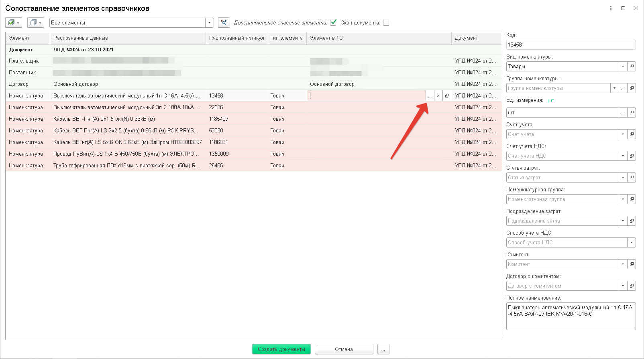Image resolution: width=644 pixels, height=359 pixels.
Task: Click the Поставщик row label
Action: [22, 73]
